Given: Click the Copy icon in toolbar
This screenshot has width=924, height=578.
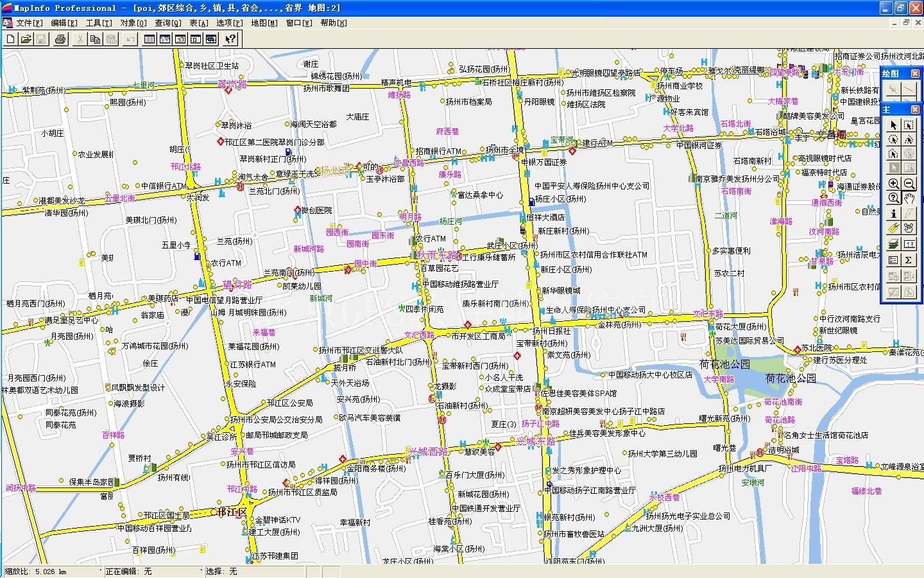Looking at the screenshot, I should [95, 39].
